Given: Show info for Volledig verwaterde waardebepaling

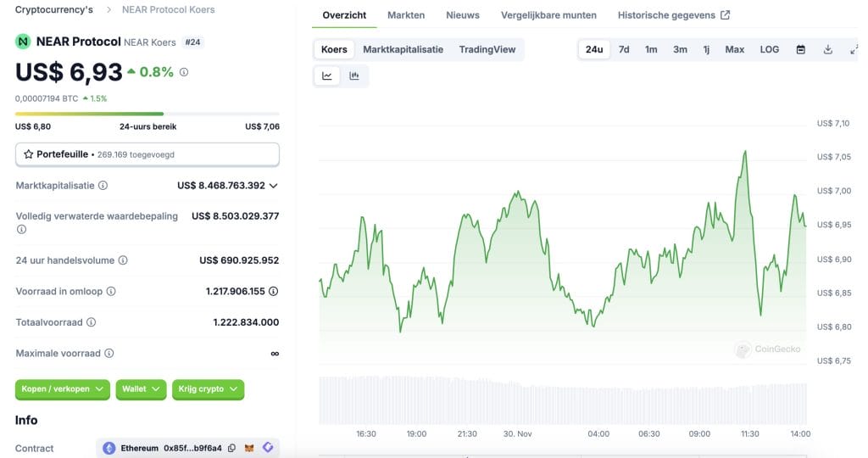Looking at the screenshot, I should coord(21,229).
